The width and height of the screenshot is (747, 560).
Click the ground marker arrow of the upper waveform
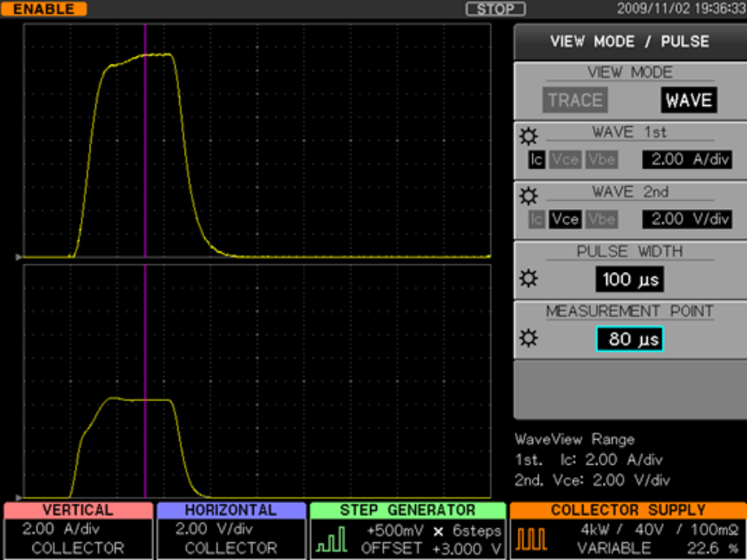pos(18,257)
